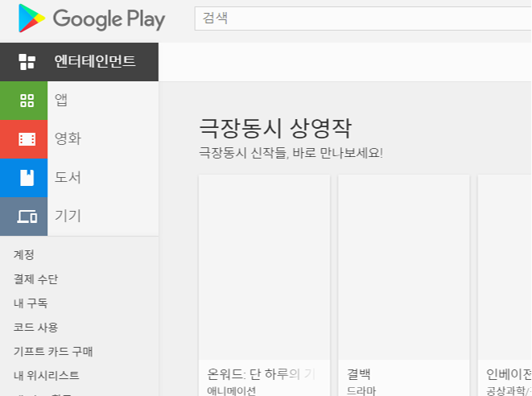Screen dimensions: 532x396
Task: Click the Google Play triangle logo
Action: coord(31,19)
